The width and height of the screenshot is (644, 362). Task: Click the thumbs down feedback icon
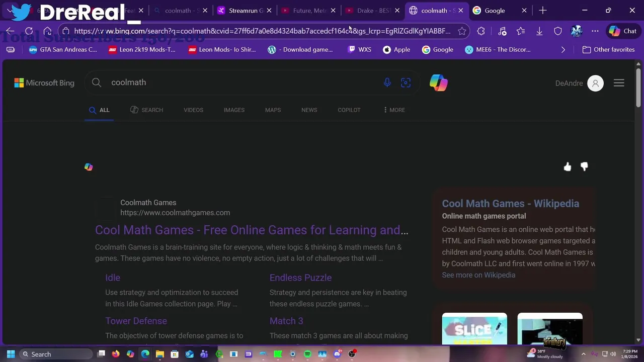pos(584,167)
